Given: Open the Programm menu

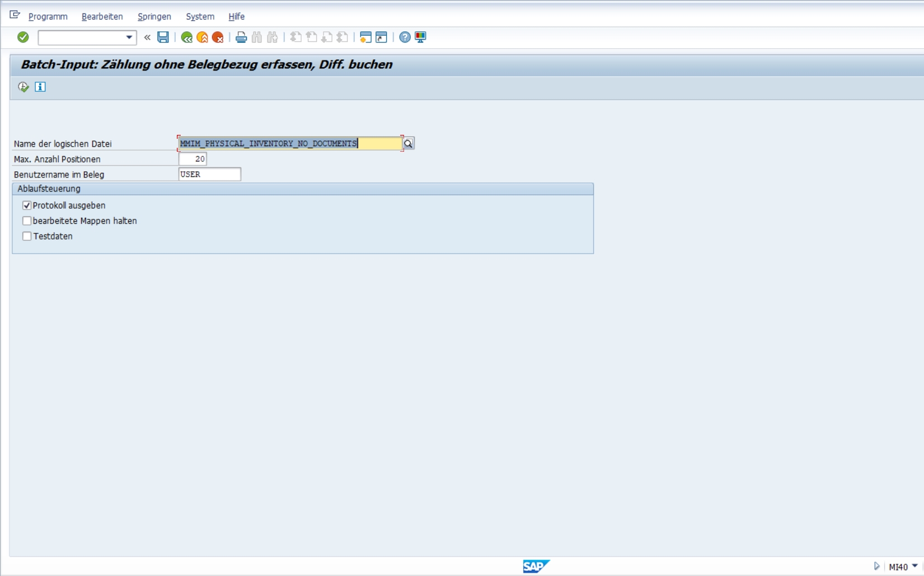Looking at the screenshot, I should click(x=48, y=17).
